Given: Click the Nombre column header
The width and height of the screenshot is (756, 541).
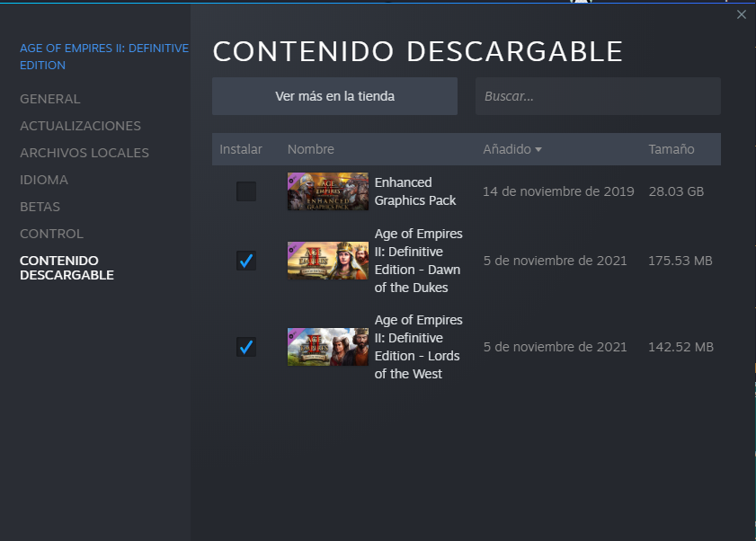Looking at the screenshot, I should (310, 149).
